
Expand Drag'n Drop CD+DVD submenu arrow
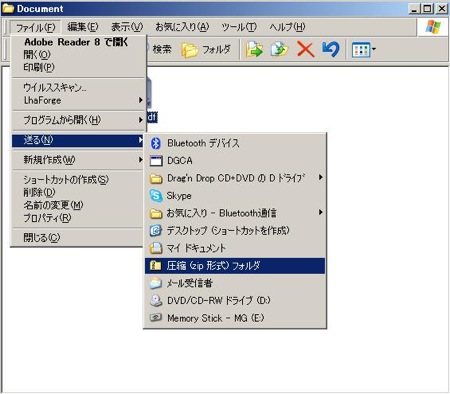click(320, 177)
